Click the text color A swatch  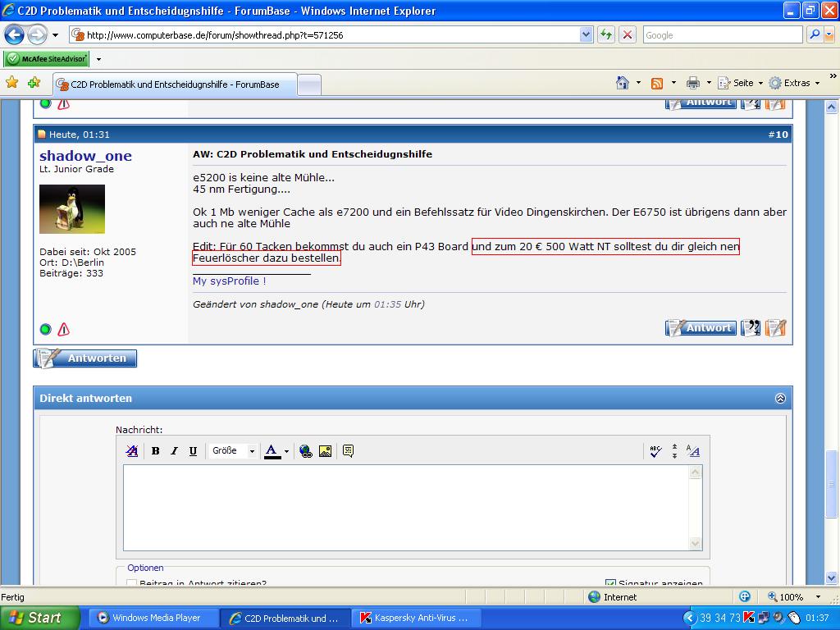272,451
